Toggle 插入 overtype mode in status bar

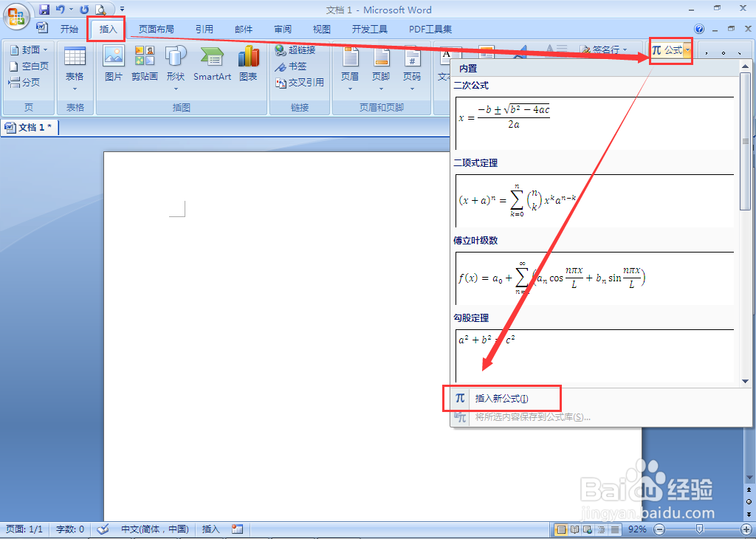coord(210,529)
